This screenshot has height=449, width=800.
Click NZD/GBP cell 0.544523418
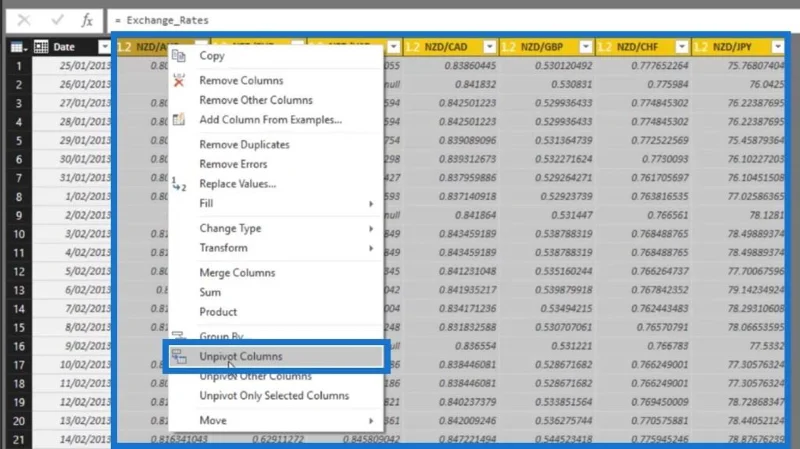[x=564, y=439]
